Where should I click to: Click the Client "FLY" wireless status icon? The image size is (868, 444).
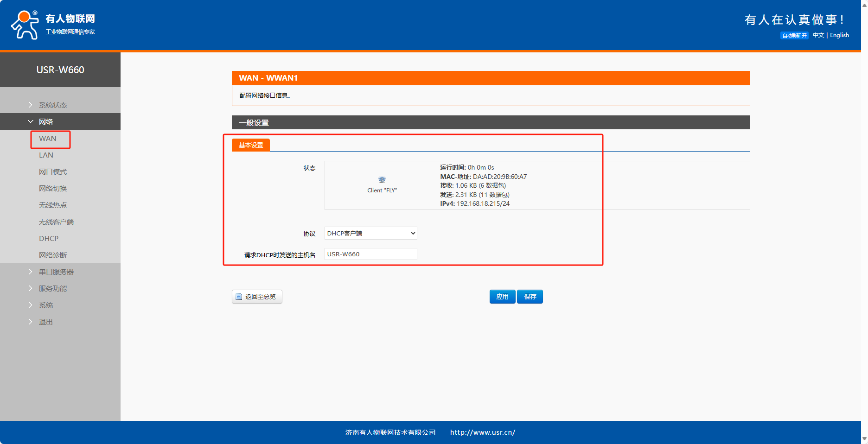382,180
